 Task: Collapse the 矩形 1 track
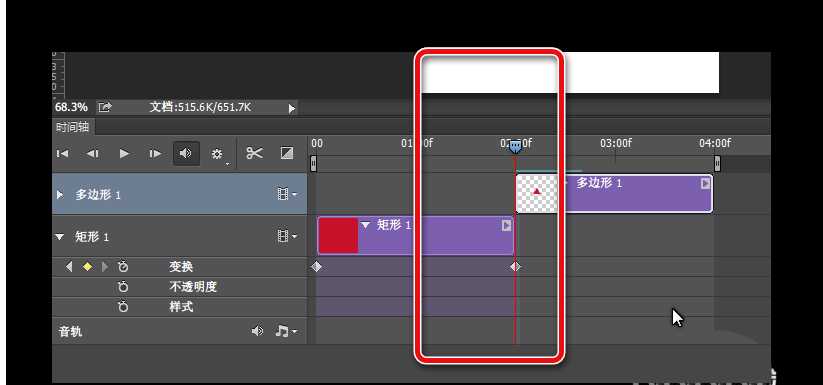tap(60, 237)
